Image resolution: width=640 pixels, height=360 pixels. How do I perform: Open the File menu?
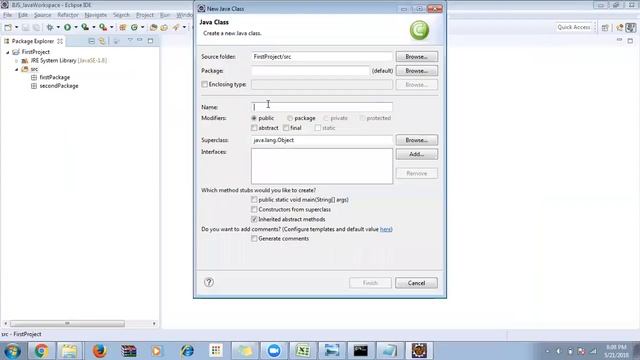point(7,15)
